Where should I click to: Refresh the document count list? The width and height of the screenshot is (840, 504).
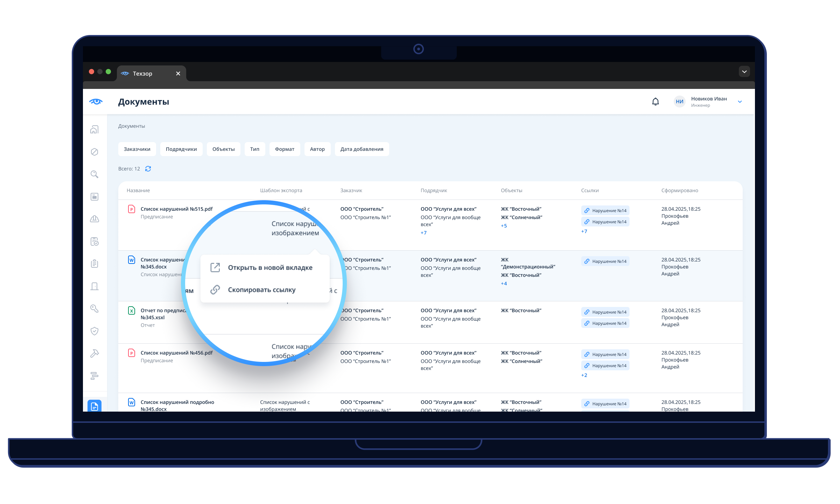(148, 169)
